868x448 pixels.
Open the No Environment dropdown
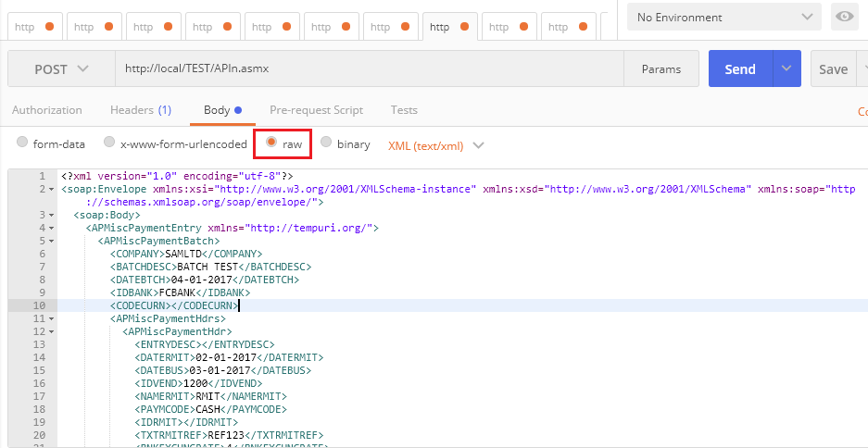point(724,18)
